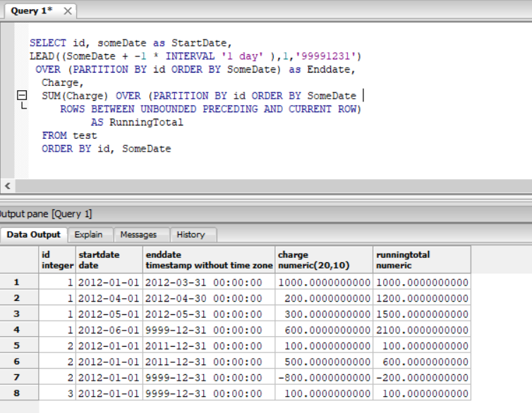Click enddate cell 2012-03-31 00:00:00

[209, 282]
